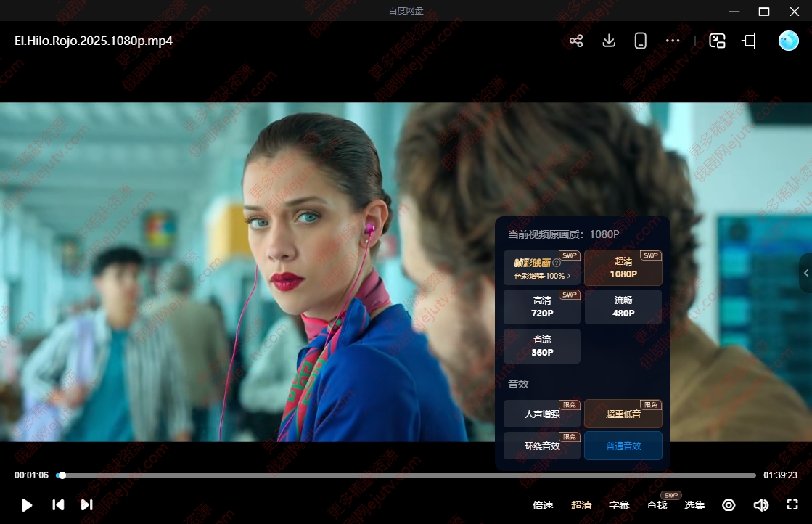Enable the 人声增强 sound effect

click(x=542, y=414)
